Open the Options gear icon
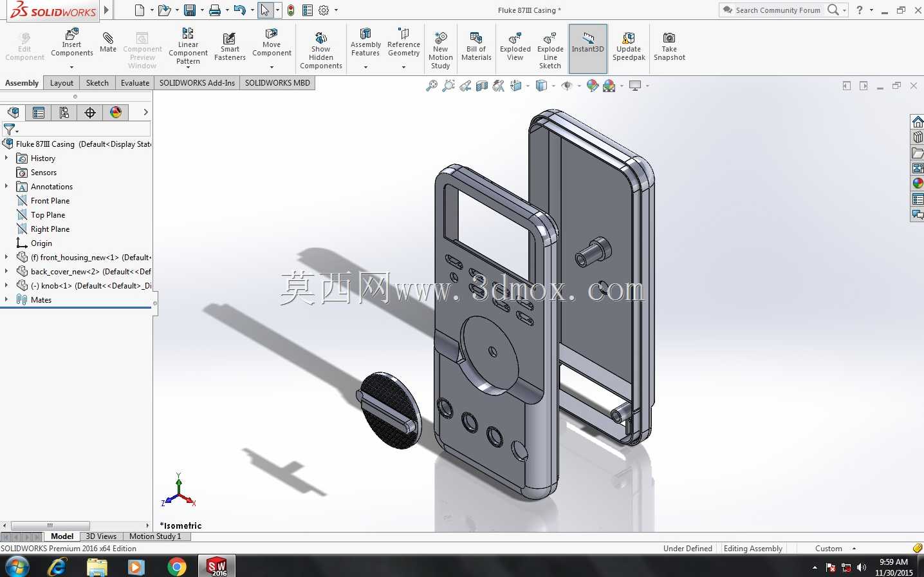 (324, 10)
